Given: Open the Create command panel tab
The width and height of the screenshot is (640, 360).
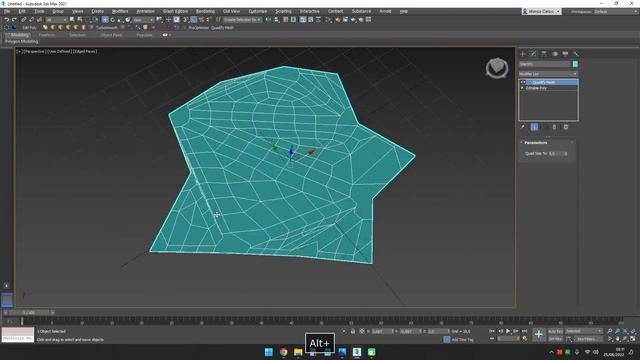Looking at the screenshot, I should click(523, 53).
